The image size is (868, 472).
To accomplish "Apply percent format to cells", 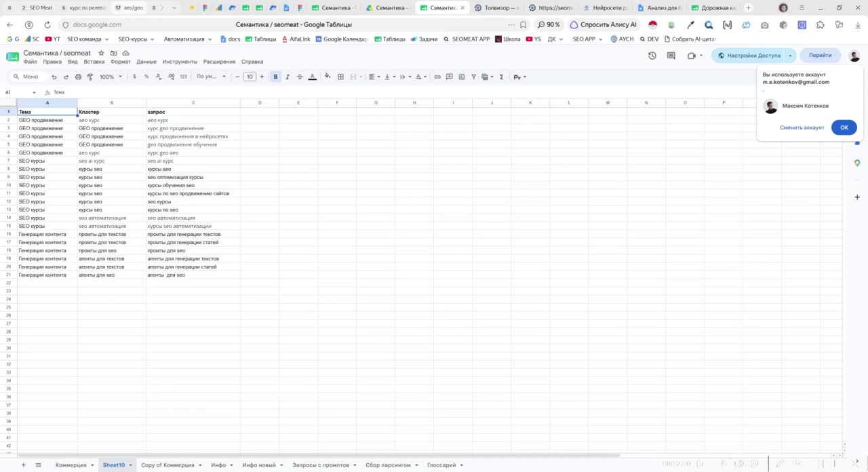I will point(146,77).
